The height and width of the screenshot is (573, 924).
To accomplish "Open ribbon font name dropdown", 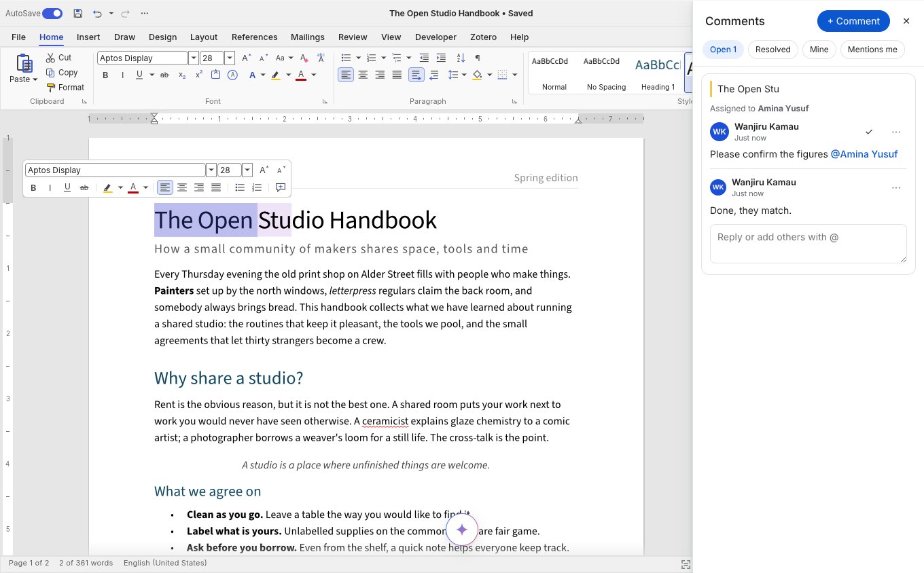I will 194,58.
